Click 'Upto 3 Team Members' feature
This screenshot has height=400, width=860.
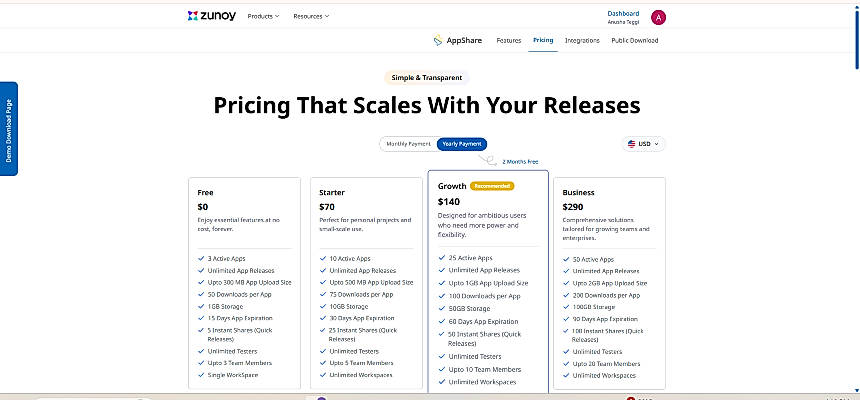coord(240,363)
